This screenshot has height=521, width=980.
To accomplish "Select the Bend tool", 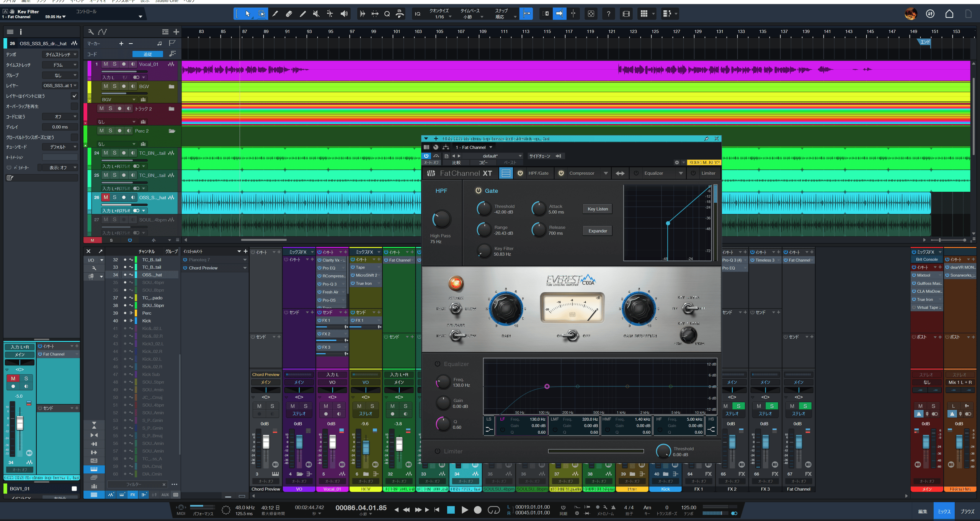I will tap(330, 14).
